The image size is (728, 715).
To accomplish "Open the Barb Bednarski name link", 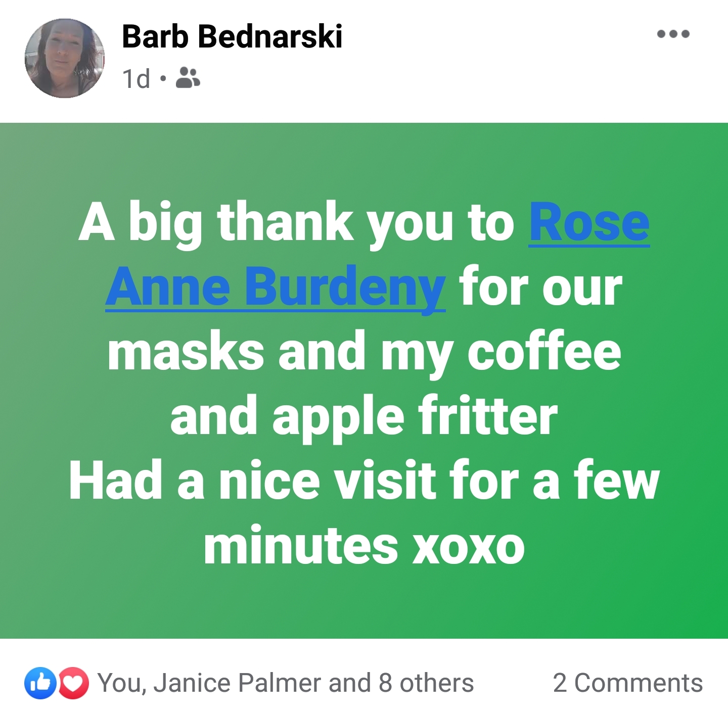I will (232, 36).
